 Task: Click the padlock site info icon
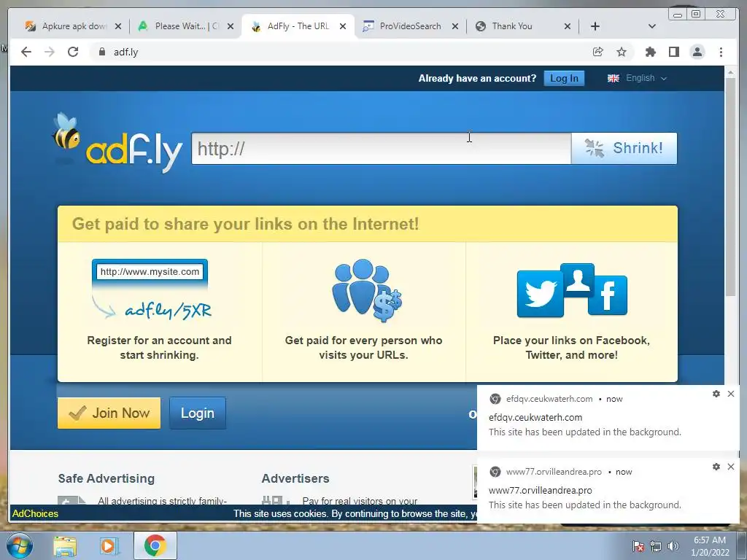[101, 52]
